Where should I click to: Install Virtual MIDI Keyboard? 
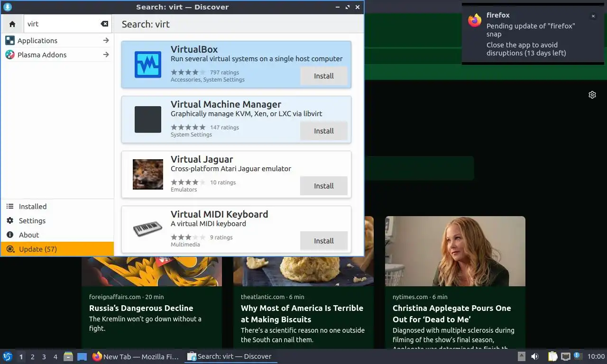[x=324, y=241]
